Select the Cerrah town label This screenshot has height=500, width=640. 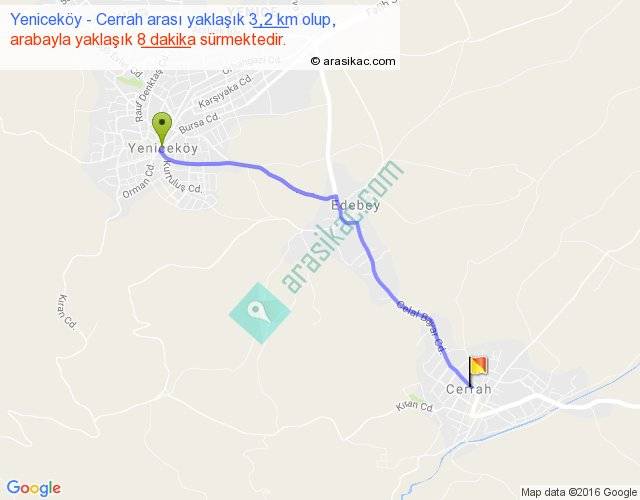[x=469, y=389]
